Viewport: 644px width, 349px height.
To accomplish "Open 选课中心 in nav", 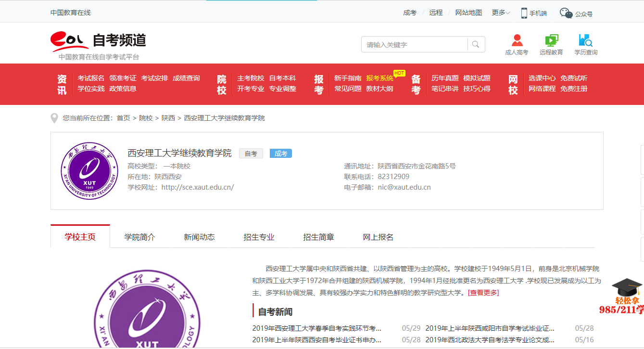I will (542, 78).
